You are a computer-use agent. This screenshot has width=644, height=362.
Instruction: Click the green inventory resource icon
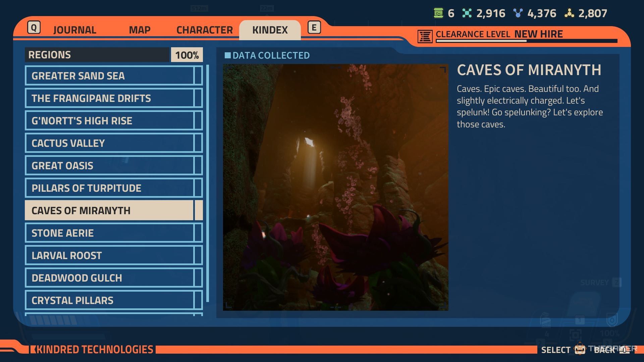[438, 13]
